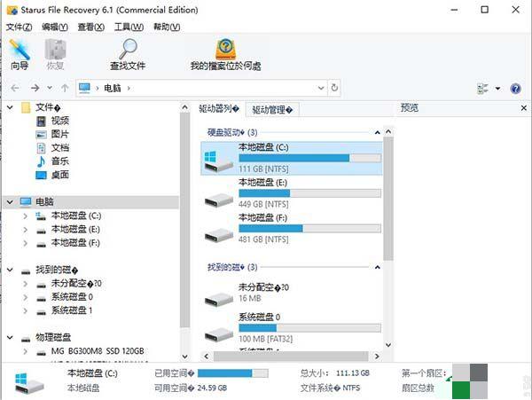Screen dimensions: 532x400
Task: Open the address bar history dropdown
Action: point(321,88)
